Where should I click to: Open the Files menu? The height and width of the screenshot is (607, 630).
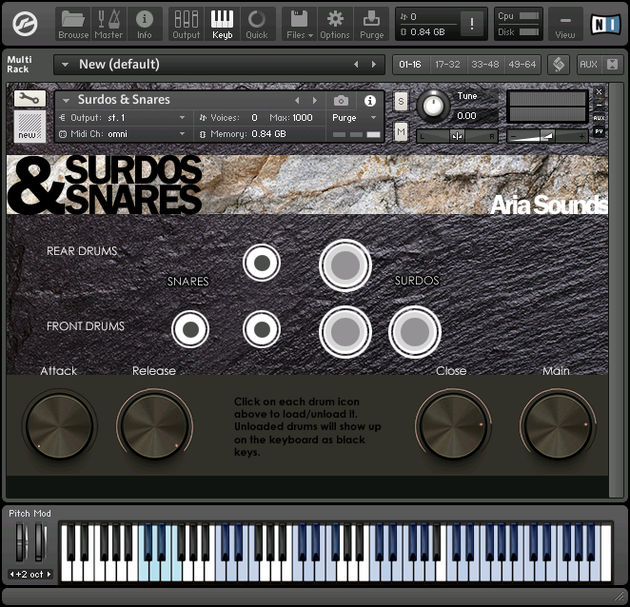point(300,24)
